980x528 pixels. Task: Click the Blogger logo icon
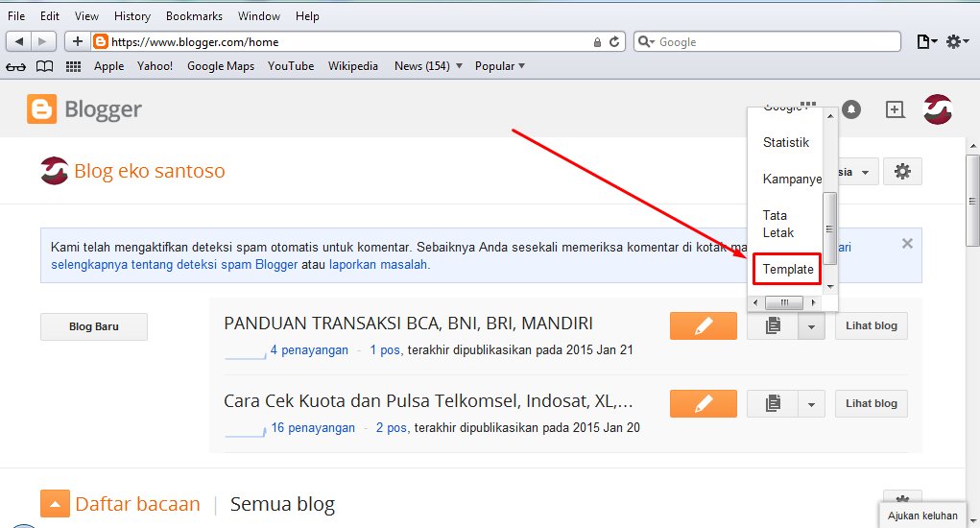point(41,109)
